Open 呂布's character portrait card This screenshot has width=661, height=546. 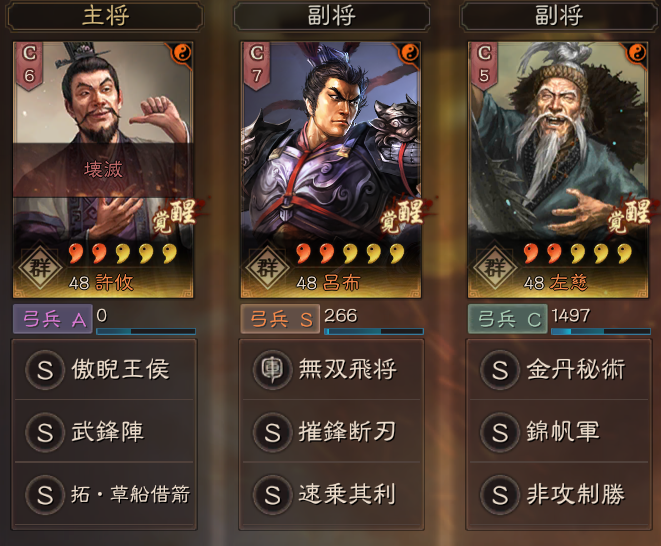point(331,169)
